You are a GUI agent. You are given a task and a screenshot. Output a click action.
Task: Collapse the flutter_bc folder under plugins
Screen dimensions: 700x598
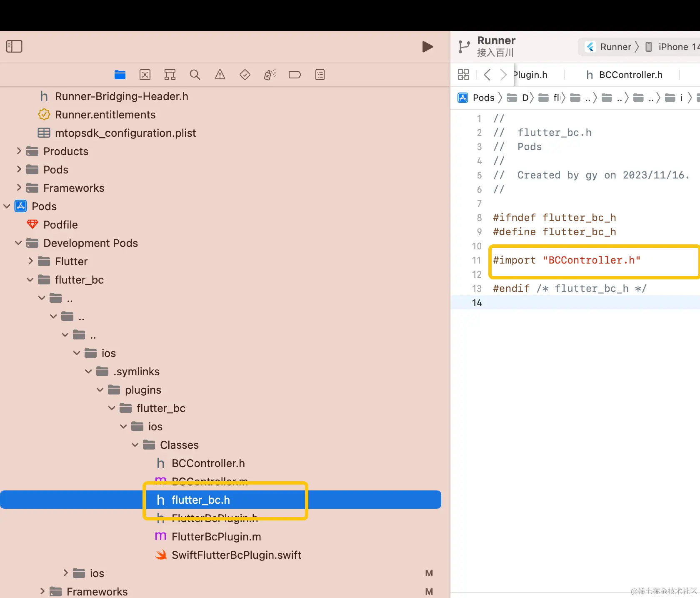point(112,408)
